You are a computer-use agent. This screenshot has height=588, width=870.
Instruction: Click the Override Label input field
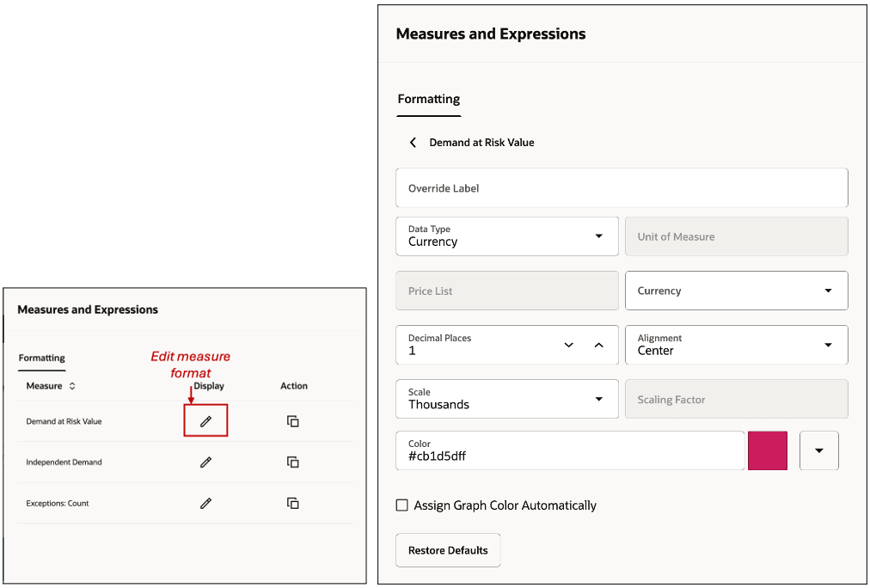[621, 188]
